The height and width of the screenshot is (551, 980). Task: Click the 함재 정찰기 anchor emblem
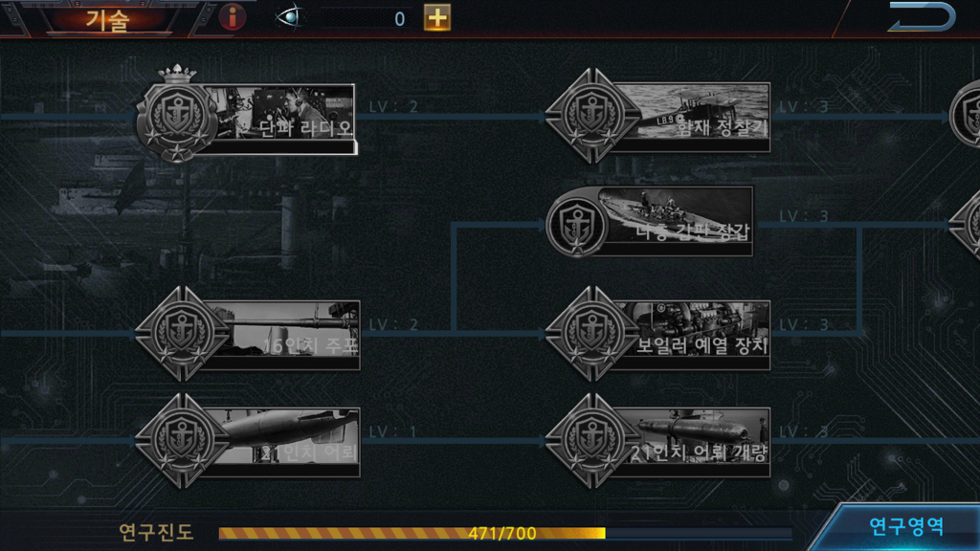(591, 116)
